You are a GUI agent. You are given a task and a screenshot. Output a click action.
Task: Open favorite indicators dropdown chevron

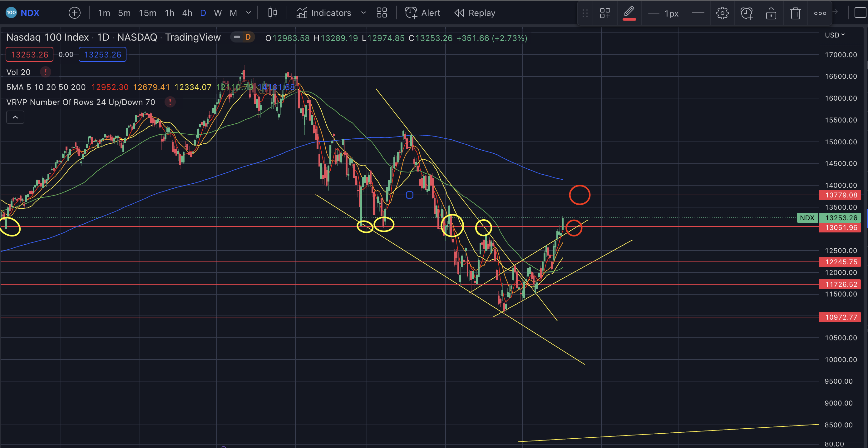363,13
